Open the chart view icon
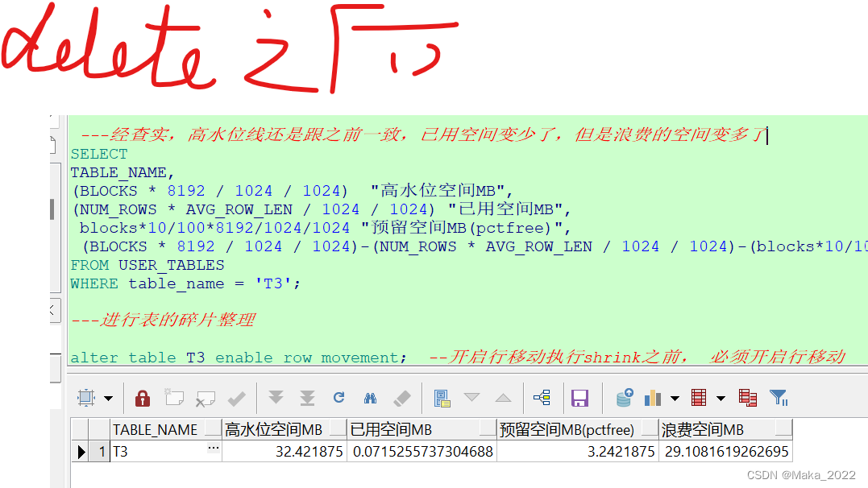The height and width of the screenshot is (488, 868). click(x=654, y=397)
